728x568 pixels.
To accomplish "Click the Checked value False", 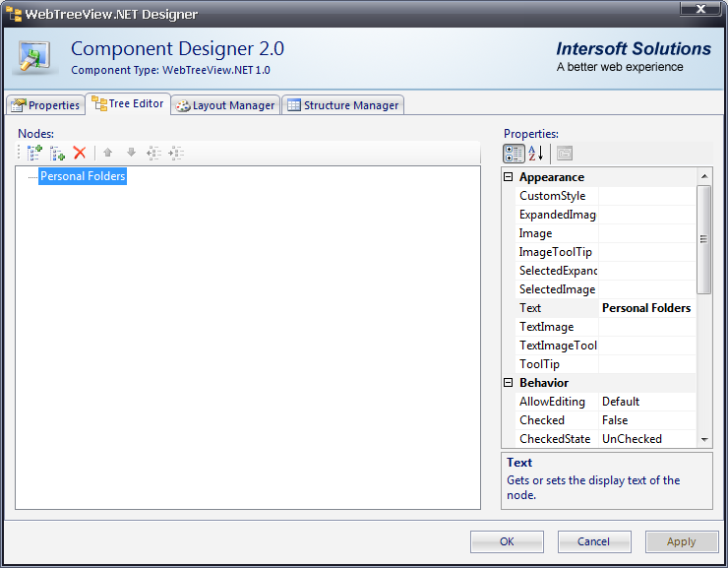I will tap(647, 420).
